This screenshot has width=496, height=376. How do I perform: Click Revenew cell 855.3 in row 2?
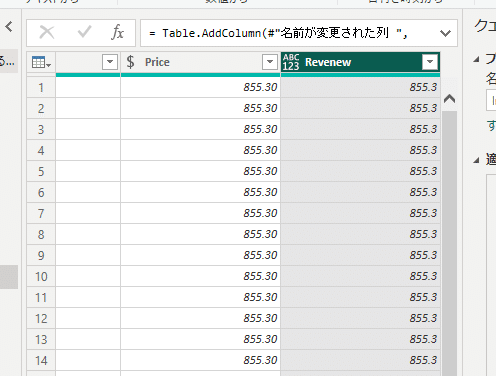click(x=361, y=108)
